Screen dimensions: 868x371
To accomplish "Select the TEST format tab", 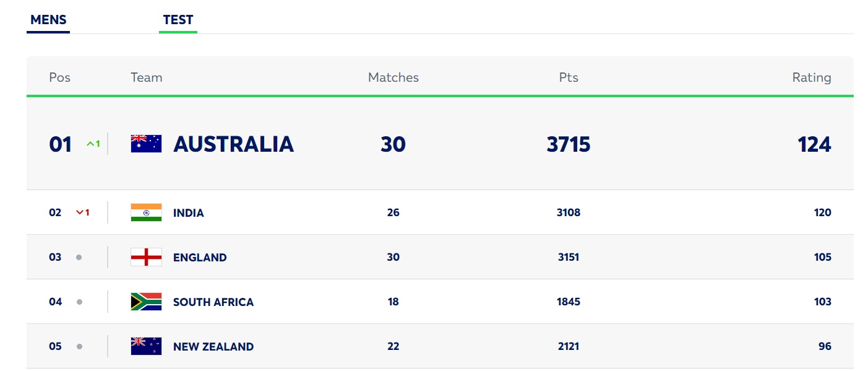I will (x=178, y=20).
